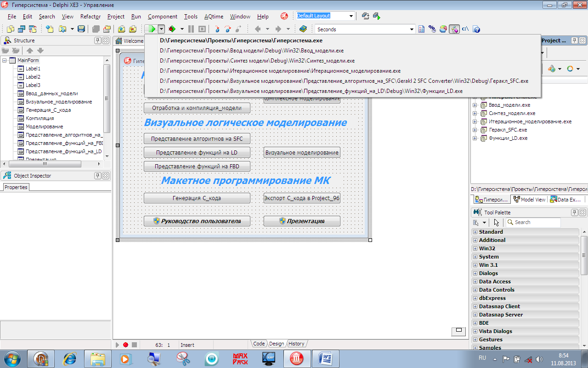Open the Seconds counter dropdown
The image size is (588, 368).
(x=412, y=29)
